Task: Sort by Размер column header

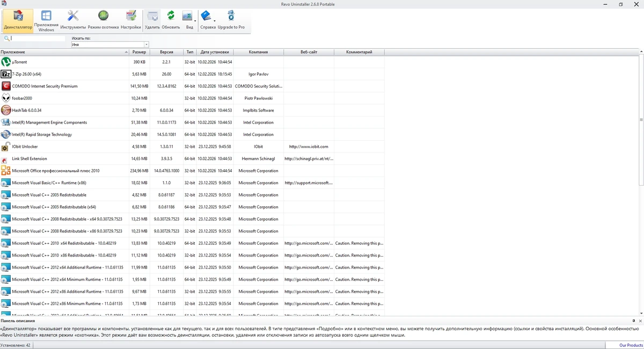Action: (139, 52)
